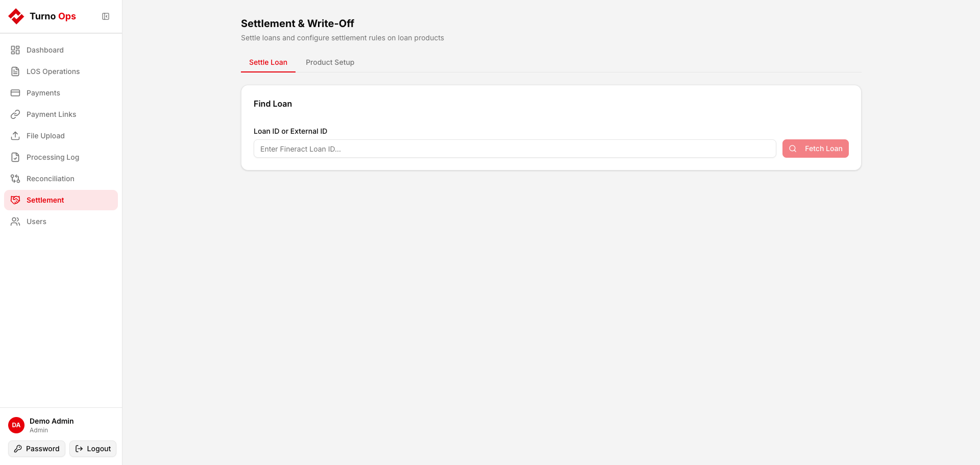The image size is (980, 465).
Task: Click the File Upload arrow icon
Action: (x=15, y=136)
